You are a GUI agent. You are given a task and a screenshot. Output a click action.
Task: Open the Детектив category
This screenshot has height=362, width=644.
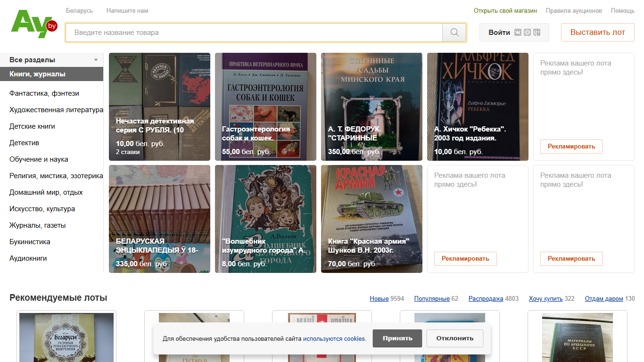click(24, 143)
